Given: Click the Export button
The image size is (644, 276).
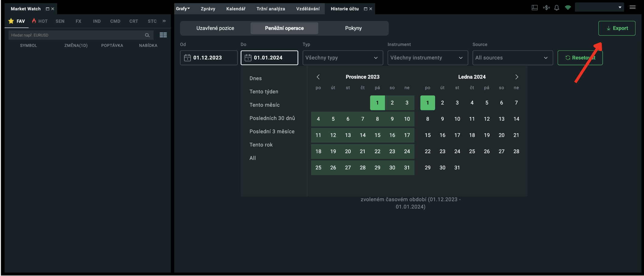Looking at the screenshot, I should 617,28.
